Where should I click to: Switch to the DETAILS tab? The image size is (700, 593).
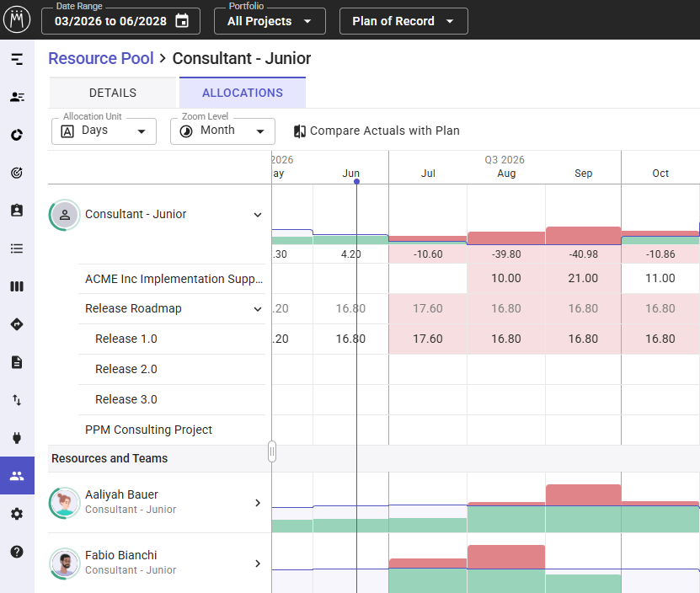(x=113, y=93)
